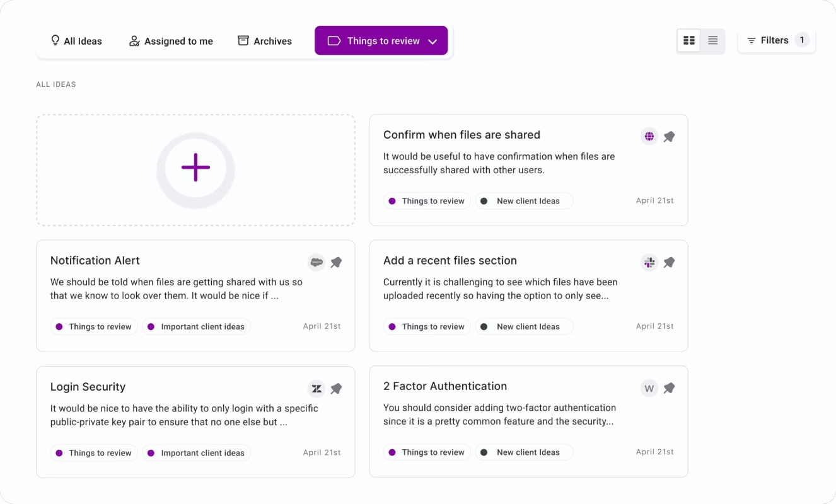Click the lightbulb icon beside All Ideas
This screenshot has width=836, height=504.
(x=55, y=40)
